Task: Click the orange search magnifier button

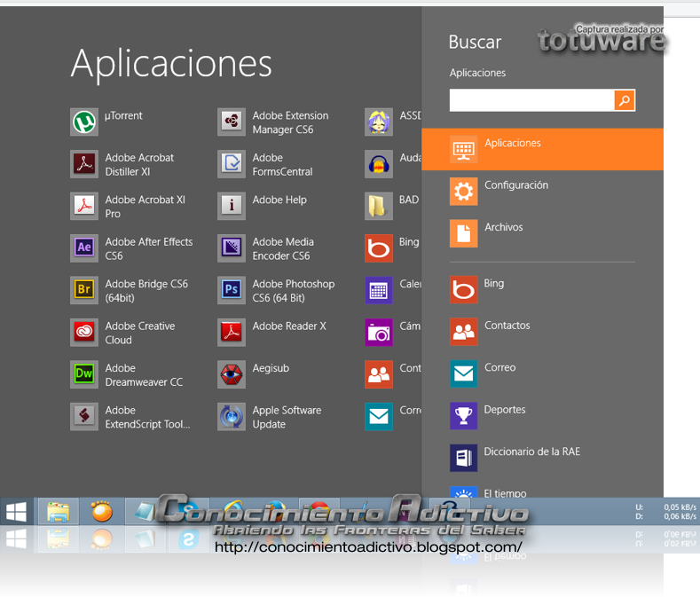Action: point(625,100)
